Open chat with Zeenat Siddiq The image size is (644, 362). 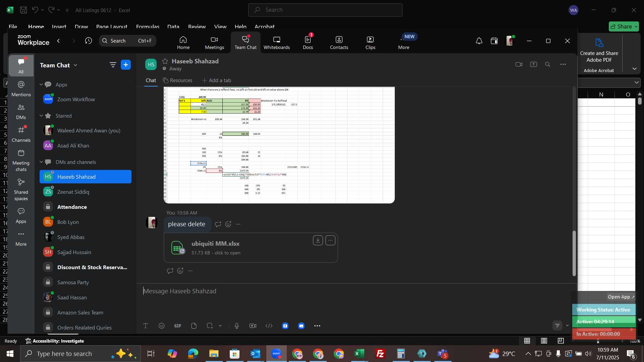click(x=86, y=192)
